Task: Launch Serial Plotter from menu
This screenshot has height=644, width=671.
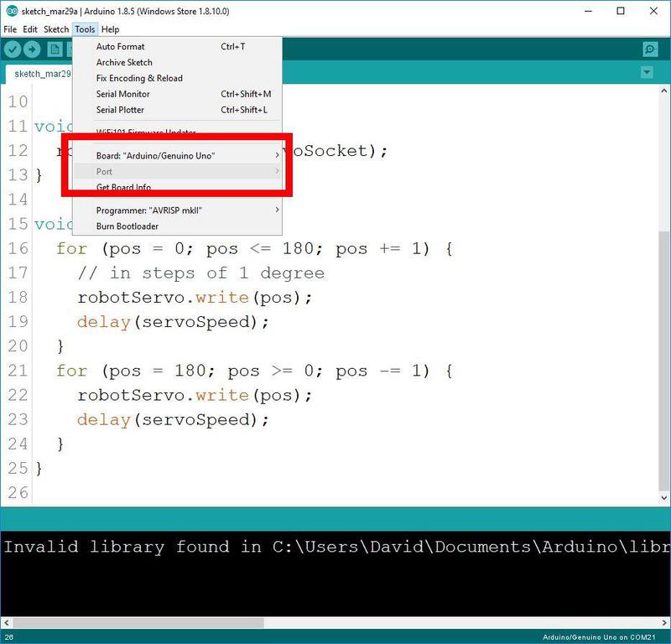Action: pos(177,110)
